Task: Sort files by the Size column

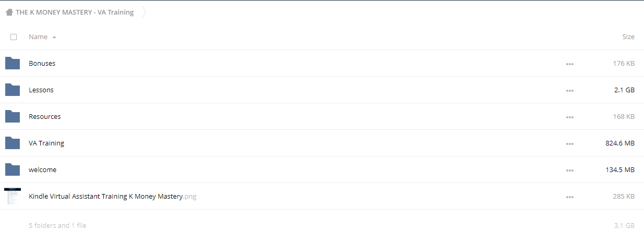Action: (x=628, y=37)
